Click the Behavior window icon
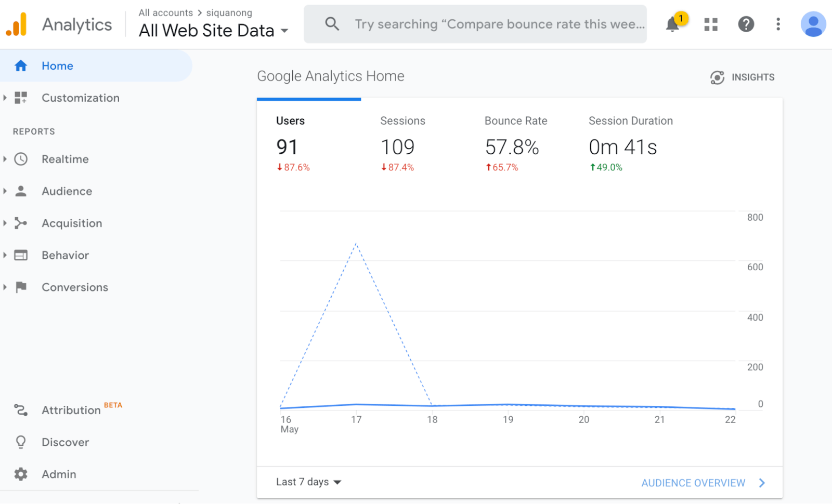The width and height of the screenshot is (832, 504). (21, 255)
